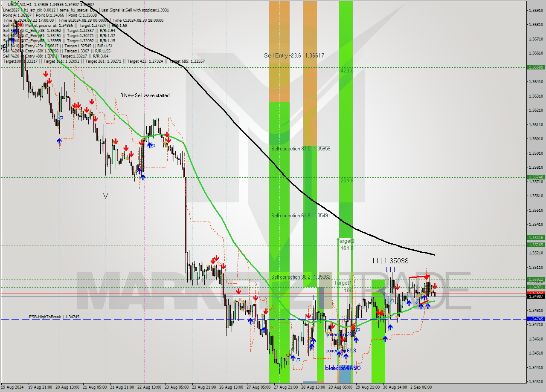The width and height of the screenshot is (546, 392).
Task: Select the 423.6 Fibonacci level label
Action: pyautogui.click(x=347, y=71)
